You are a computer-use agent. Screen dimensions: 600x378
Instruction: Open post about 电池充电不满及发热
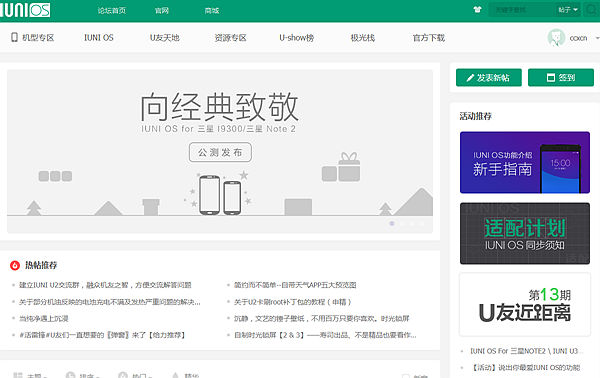[x=110, y=302]
